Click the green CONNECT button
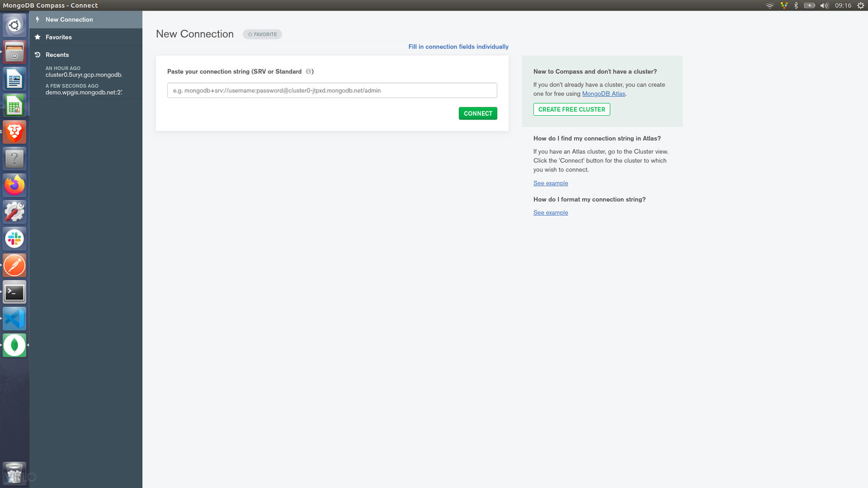868x488 pixels. pos(478,114)
